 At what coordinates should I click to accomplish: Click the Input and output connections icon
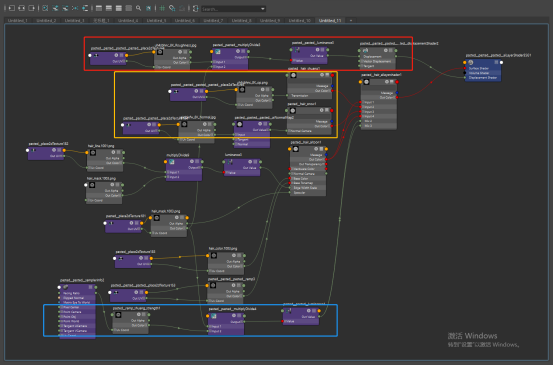22,8
